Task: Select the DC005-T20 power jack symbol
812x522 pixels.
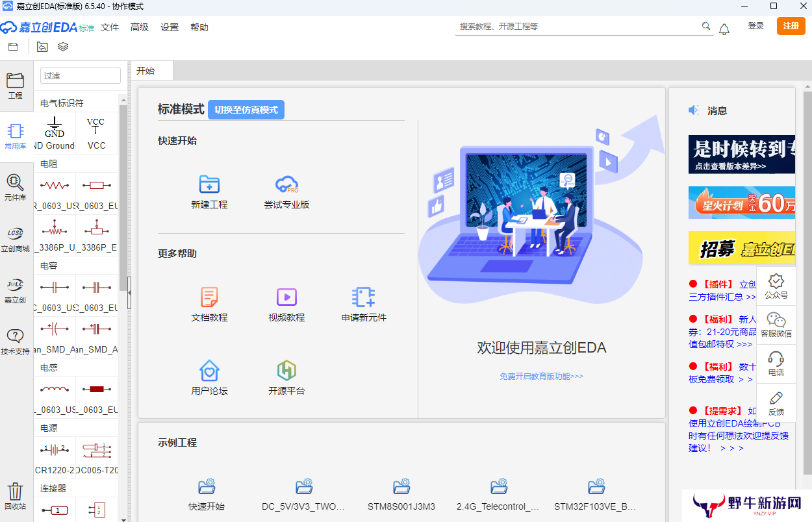Action: pos(96,456)
